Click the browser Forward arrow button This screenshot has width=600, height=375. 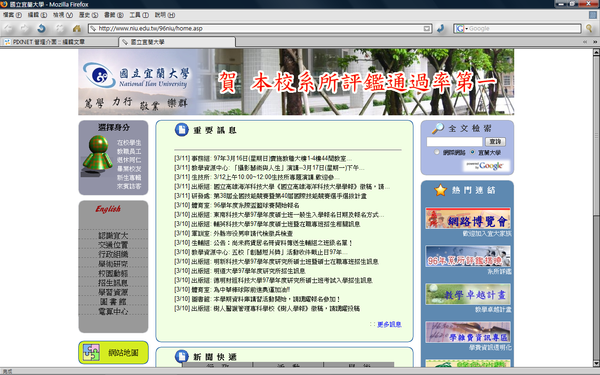click(24, 28)
